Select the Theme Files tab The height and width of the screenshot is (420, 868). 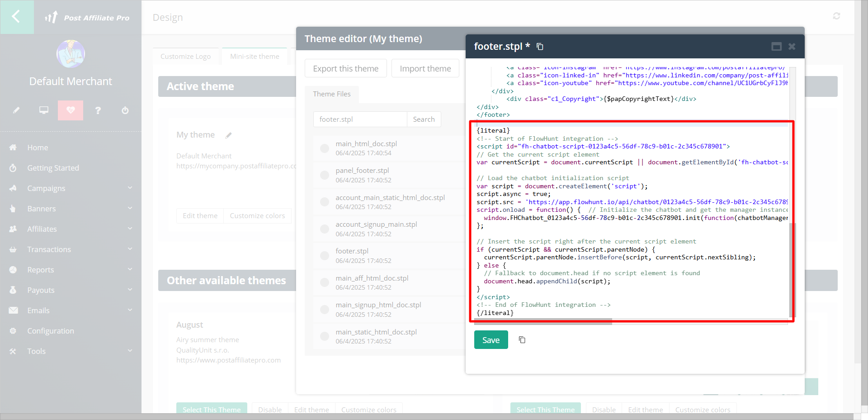[332, 94]
